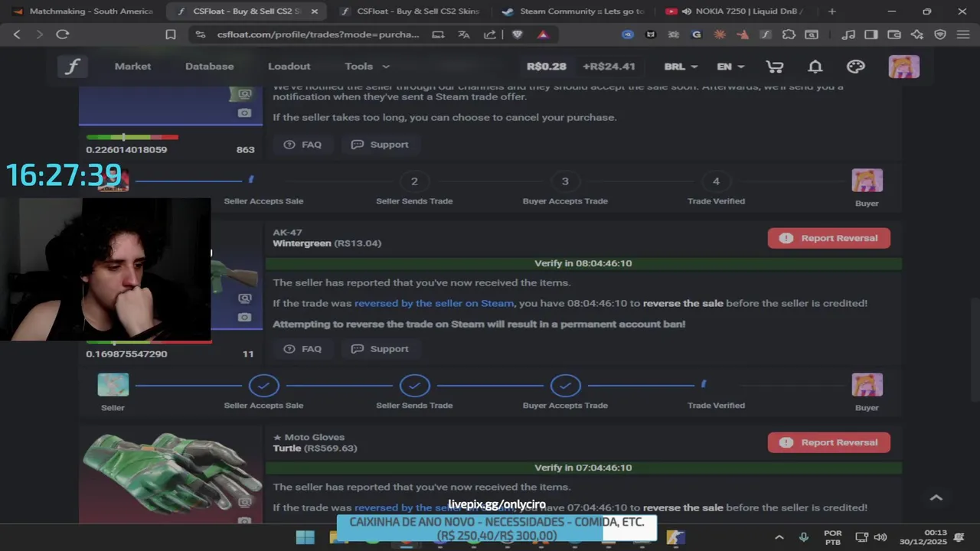Viewport: 980px width, 551px height.
Task: Click the address bar URL
Action: pyautogui.click(x=318, y=34)
